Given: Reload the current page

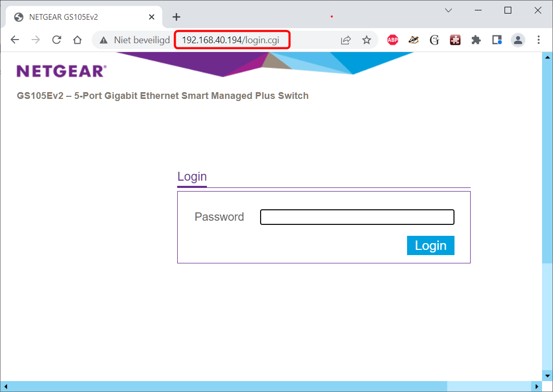Looking at the screenshot, I should [56, 40].
